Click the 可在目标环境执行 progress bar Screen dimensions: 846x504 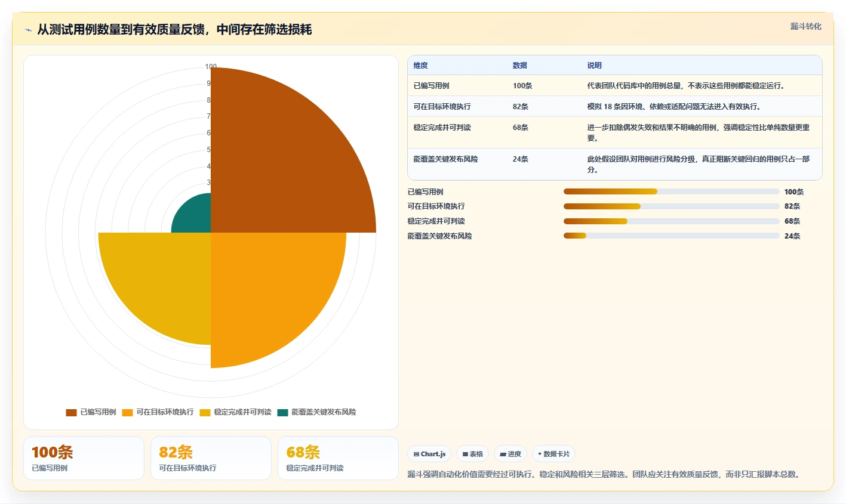tap(672, 206)
